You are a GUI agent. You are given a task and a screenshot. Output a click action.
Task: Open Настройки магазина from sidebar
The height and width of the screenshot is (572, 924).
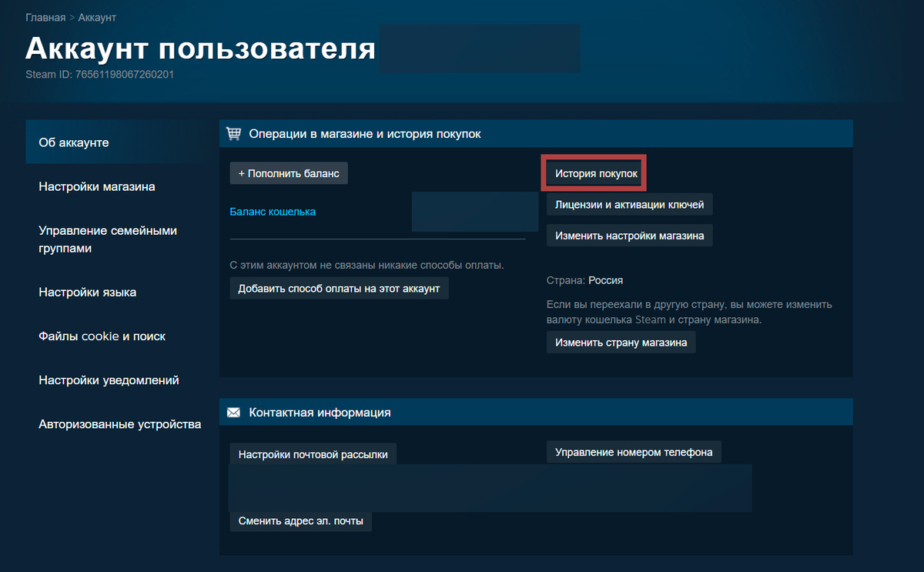click(x=96, y=186)
